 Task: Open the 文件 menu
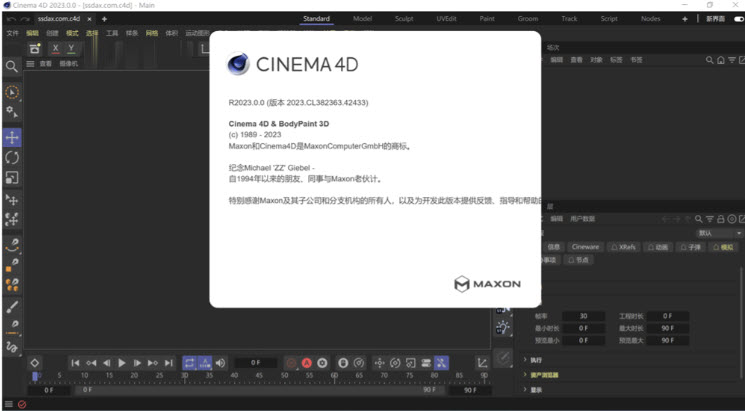point(12,33)
